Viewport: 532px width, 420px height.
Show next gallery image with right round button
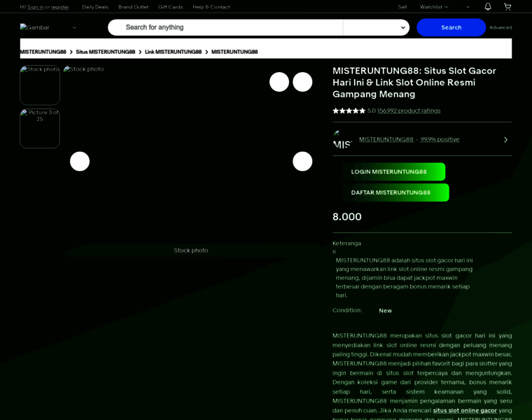coord(302,161)
